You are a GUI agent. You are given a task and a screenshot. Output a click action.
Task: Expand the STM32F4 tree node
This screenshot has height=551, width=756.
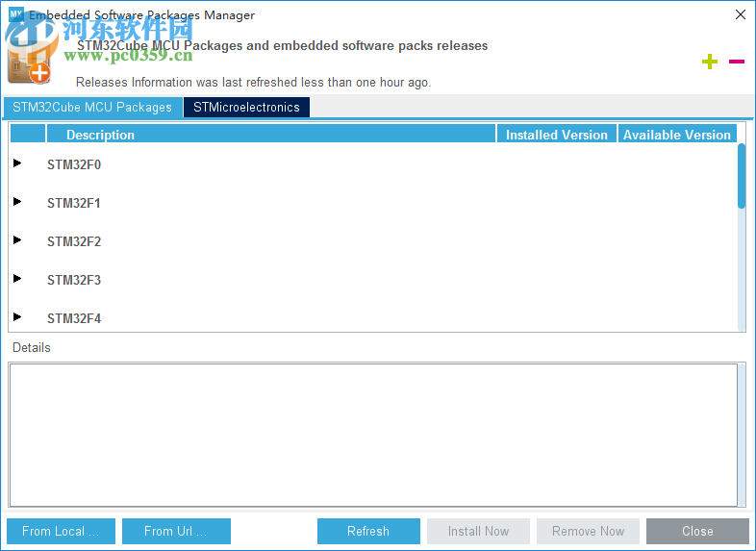[17, 317]
